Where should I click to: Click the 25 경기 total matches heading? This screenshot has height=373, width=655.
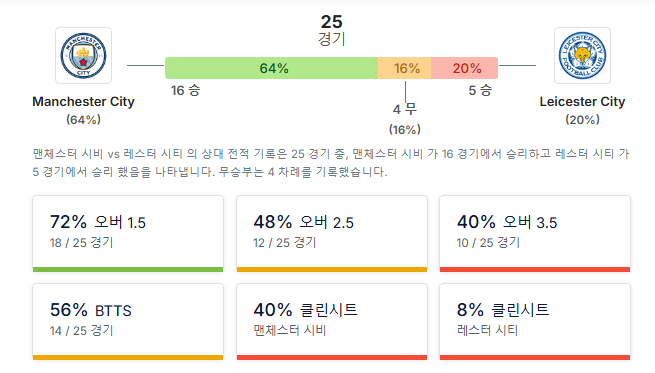click(x=331, y=30)
